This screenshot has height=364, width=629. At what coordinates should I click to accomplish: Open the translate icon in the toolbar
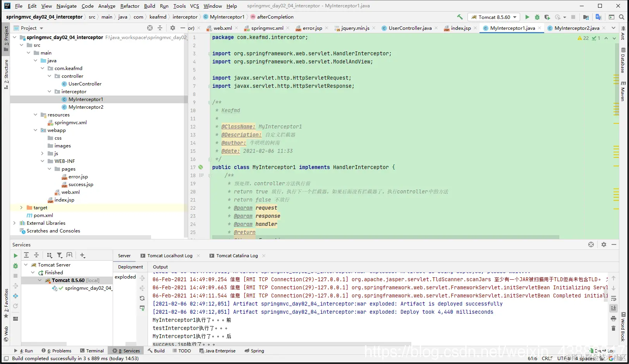tap(598, 17)
